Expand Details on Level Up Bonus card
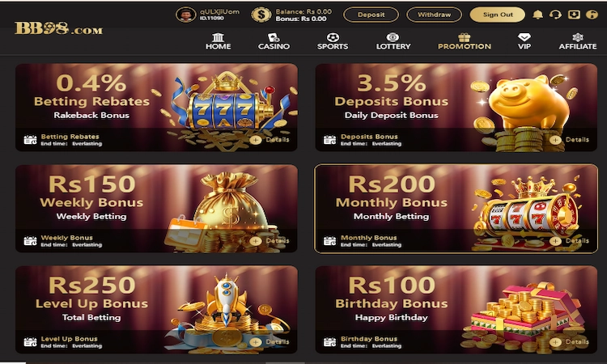This screenshot has height=364, width=607. [270, 342]
